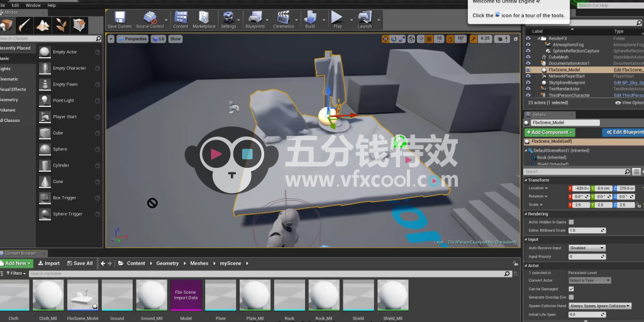This screenshot has width=644, height=322.
Task: Click the Edit Blueprint button
Action: point(623,132)
